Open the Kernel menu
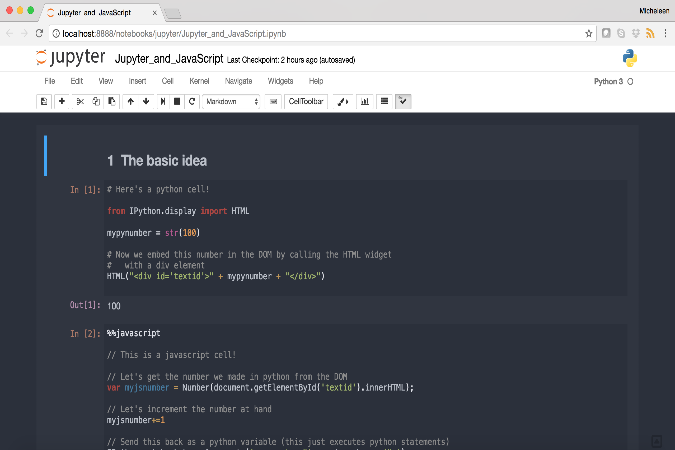Screen dimensions: 675x450 pyautogui.click(x=199, y=80)
